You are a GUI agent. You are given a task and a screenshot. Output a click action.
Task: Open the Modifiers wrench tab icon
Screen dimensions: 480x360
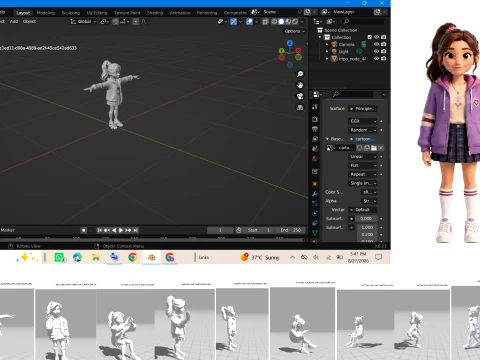coord(315,193)
